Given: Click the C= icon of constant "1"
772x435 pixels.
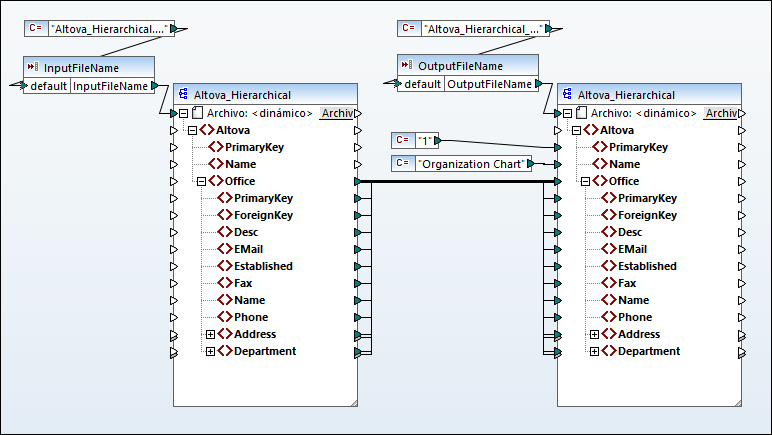Looking at the screenshot, I should coord(402,141).
